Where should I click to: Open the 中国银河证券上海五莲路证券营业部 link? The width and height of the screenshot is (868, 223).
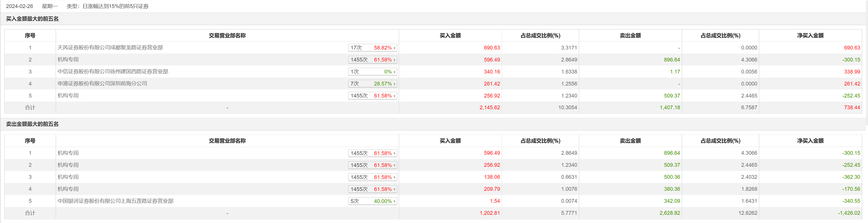click(x=116, y=201)
